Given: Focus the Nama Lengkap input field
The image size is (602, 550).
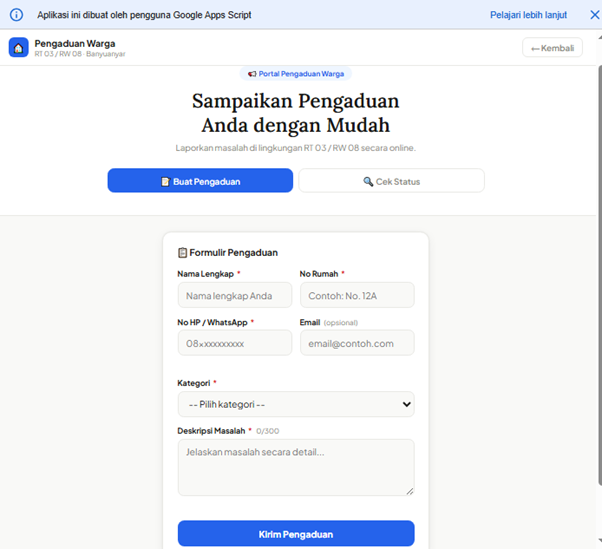Looking at the screenshot, I should (235, 295).
